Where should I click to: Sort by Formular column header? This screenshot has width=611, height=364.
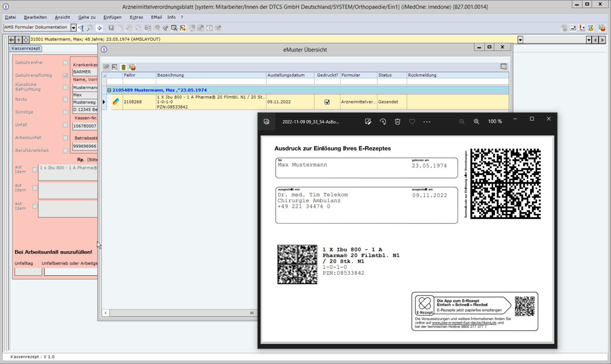point(358,75)
